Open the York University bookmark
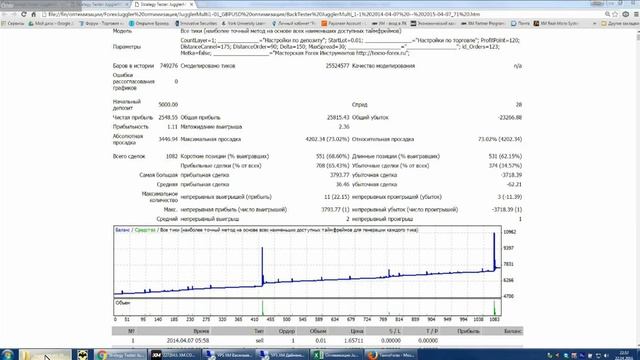Image resolution: width=640 pixels, height=360 pixels. 244,24
